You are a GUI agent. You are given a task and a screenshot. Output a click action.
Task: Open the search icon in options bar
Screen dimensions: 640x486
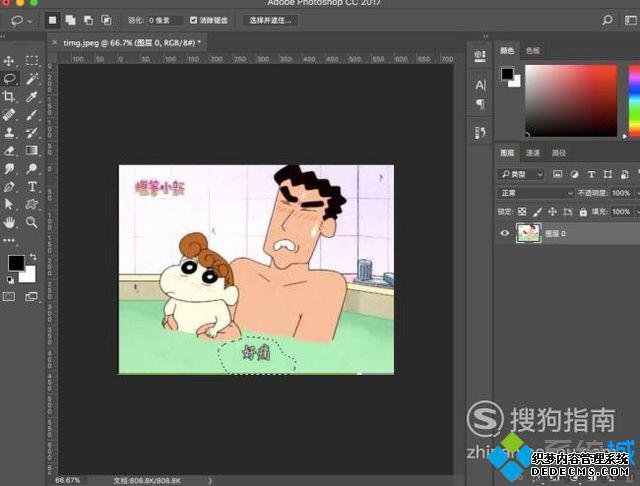coord(607,20)
